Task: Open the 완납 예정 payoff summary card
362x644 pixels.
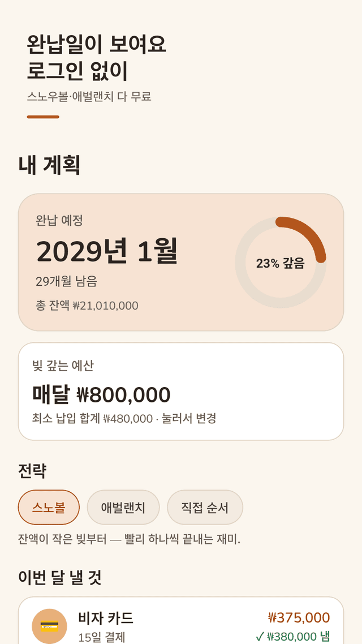Action: (181, 263)
